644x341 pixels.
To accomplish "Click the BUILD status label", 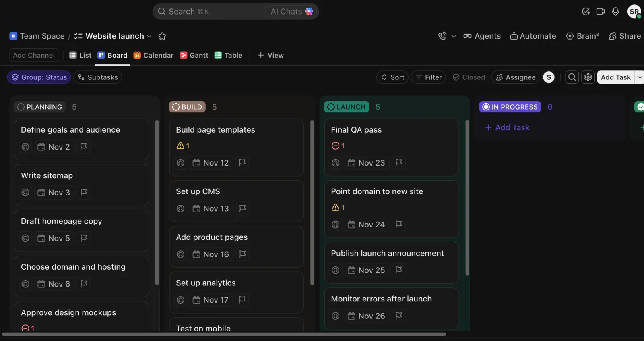I will click(x=188, y=107).
